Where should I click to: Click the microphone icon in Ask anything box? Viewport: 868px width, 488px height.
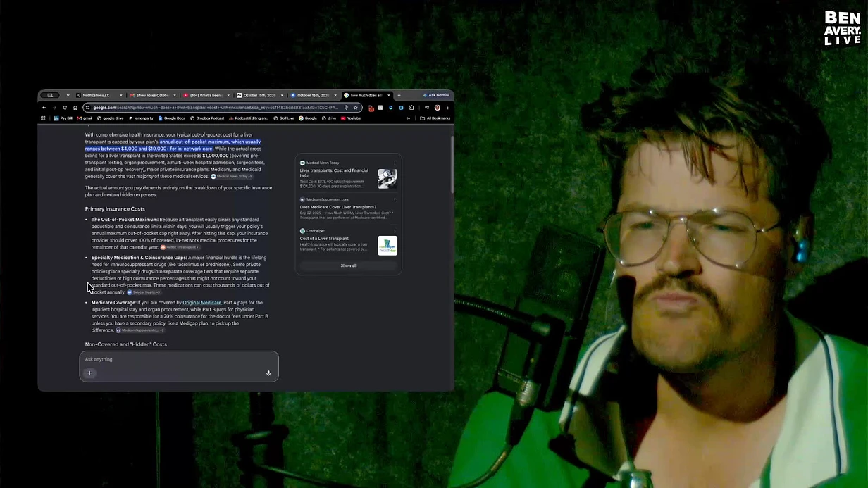268,373
